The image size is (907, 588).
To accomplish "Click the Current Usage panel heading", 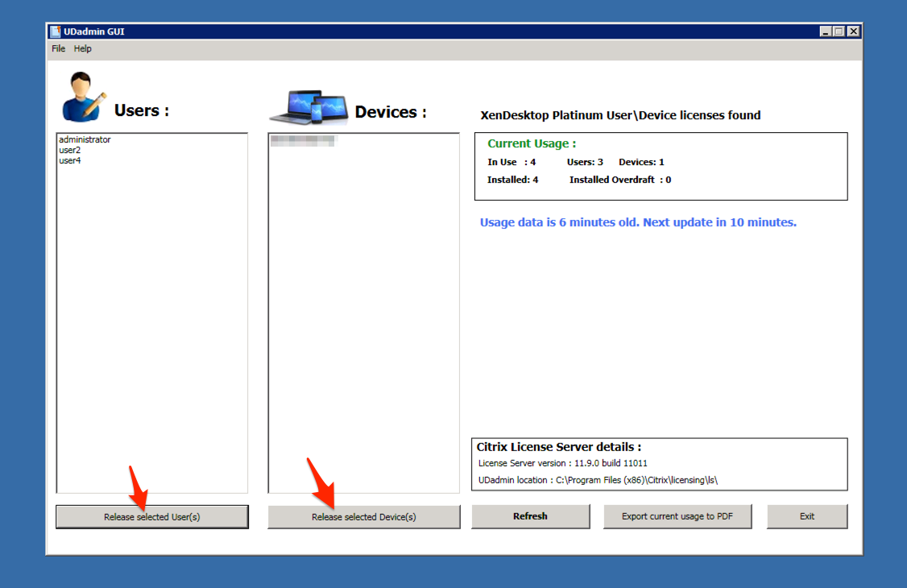I will pyautogui.click(x=531, y=143).
